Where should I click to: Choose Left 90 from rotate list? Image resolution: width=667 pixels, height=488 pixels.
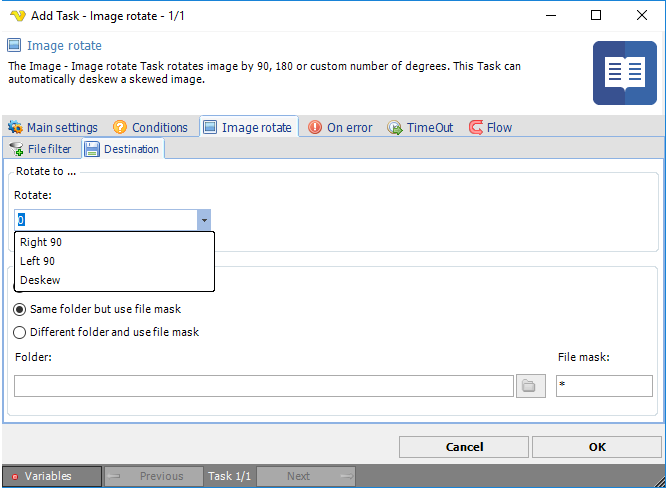tap(38, 261)
